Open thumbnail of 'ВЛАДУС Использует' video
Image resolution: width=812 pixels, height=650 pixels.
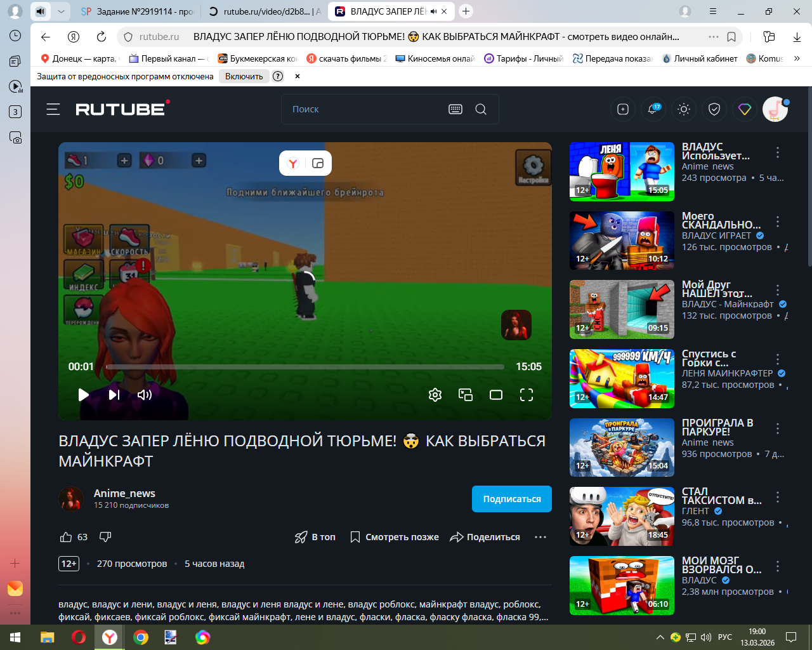click(622, 171)
